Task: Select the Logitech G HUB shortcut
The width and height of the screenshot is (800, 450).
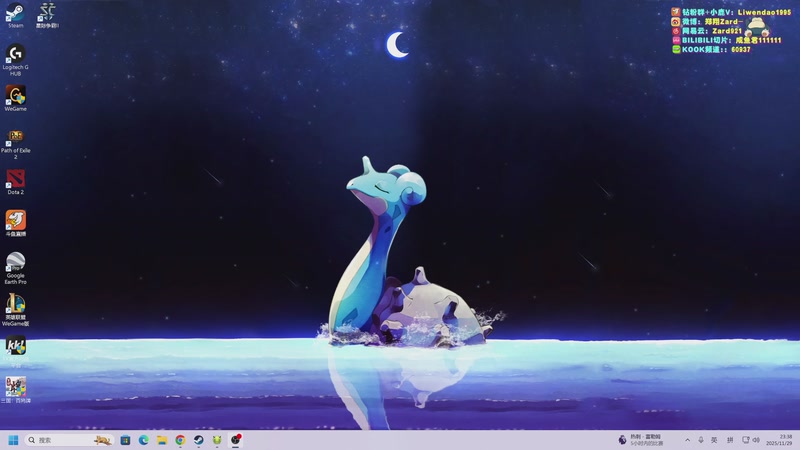Action: point(15,60)
